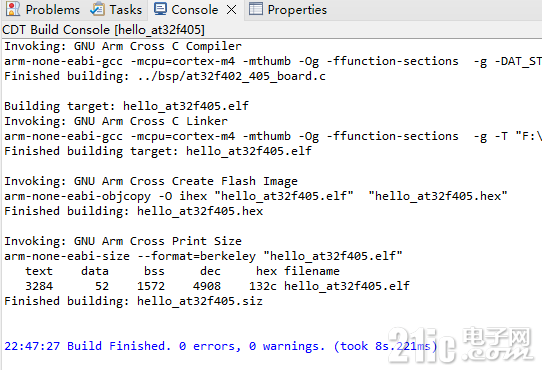Click the Properties table icon
542x370 pixels.
click(x=256, y=9)
